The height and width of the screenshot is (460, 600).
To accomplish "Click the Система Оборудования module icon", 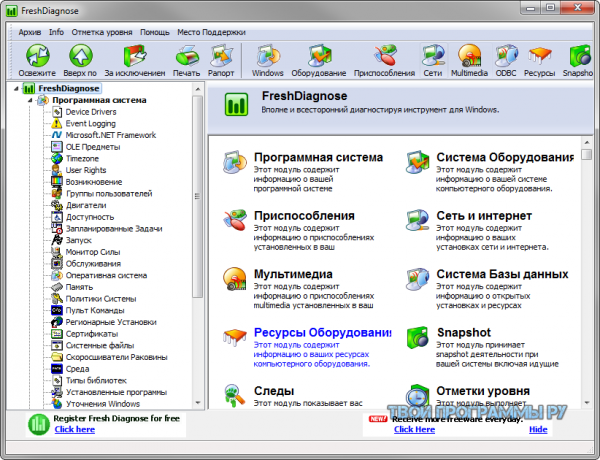I will tap(417, 162).
